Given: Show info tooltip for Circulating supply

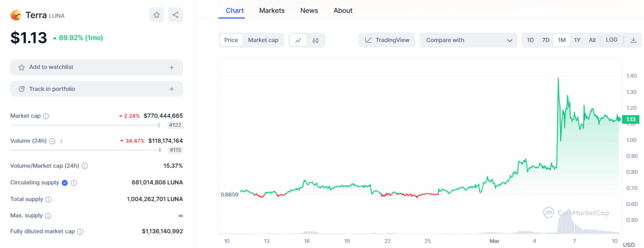Looking at the screenshot, I should coord(74,182).
